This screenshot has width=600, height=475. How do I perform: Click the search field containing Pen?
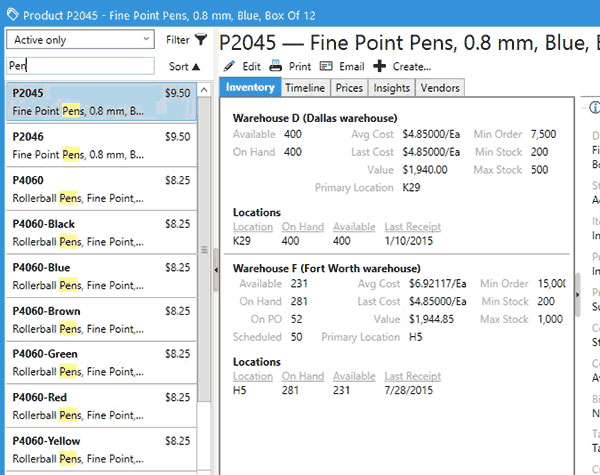coord(80,66)
